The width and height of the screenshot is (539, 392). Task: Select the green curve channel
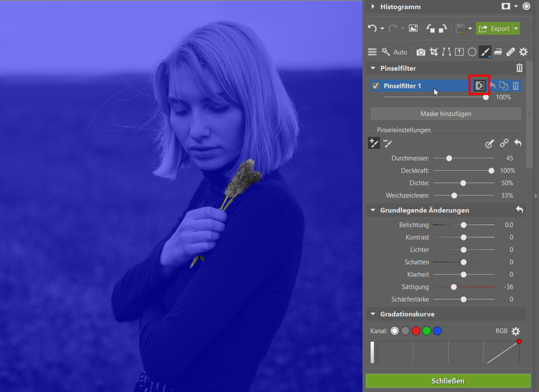pyautogui.click(x=426, y=331)
